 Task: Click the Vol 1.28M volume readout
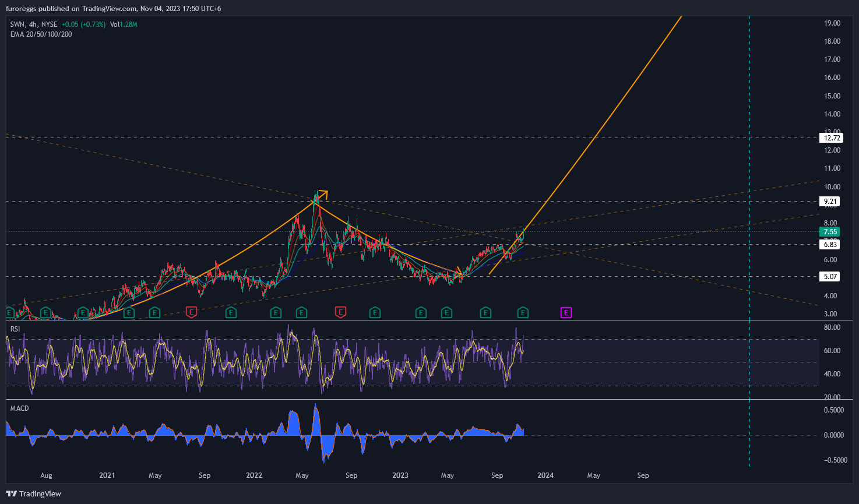124,24
